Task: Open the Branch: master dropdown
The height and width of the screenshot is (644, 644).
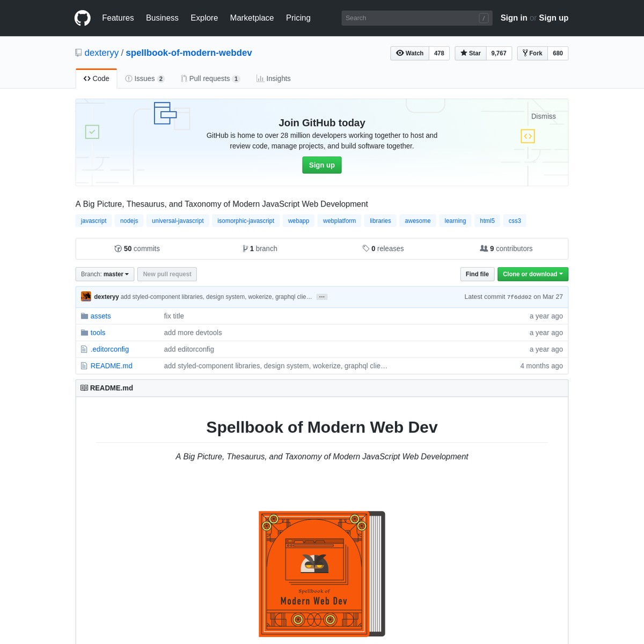Action: tap(105, 274)
